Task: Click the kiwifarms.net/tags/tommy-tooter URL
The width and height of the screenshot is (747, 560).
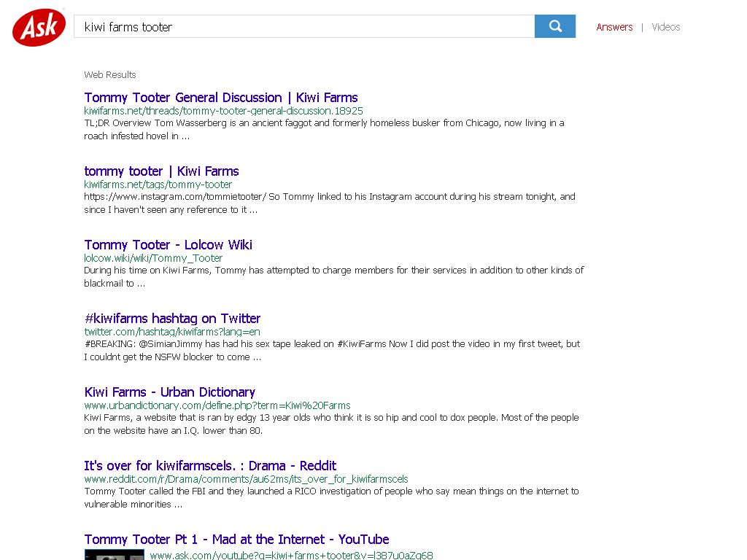Action: pyautogui.click(x=158, y=184)
